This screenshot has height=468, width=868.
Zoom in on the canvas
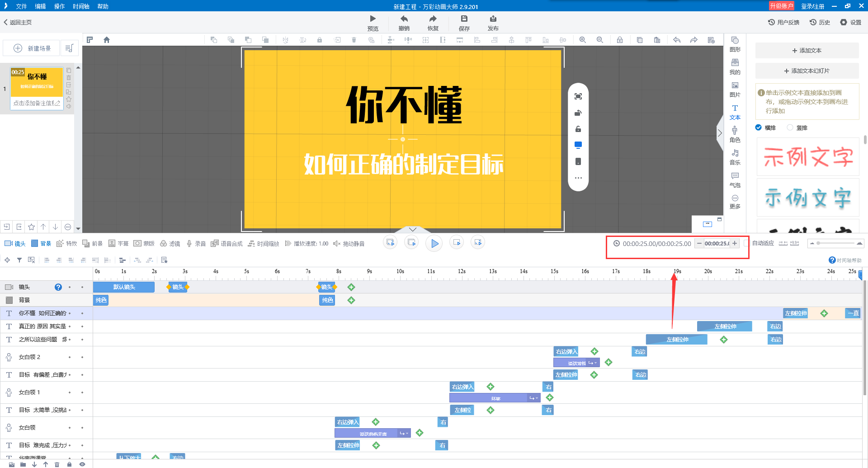[583, 40]
